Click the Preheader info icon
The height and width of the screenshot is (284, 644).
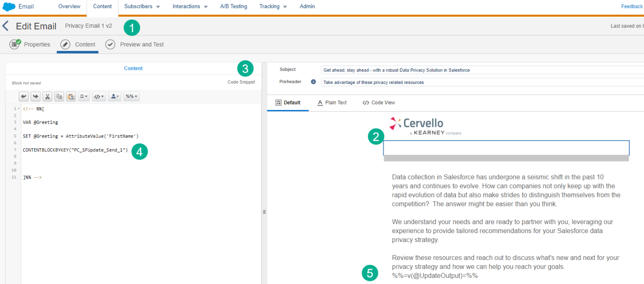tap(314, 82)
